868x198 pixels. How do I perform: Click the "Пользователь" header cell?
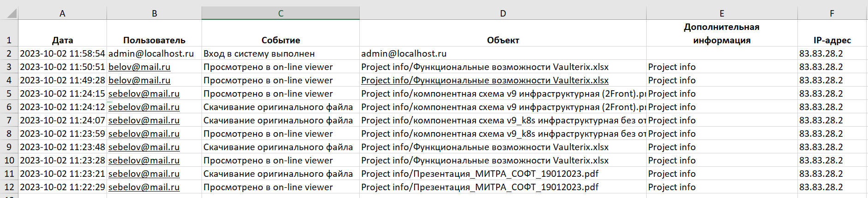coord(154,40)
